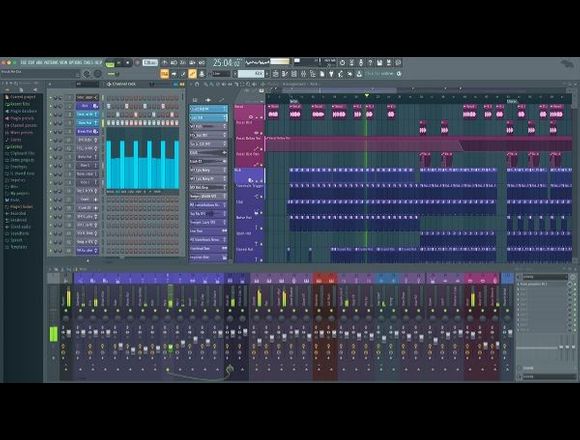Select the playlist playback speaker tool

pos(254,84)
